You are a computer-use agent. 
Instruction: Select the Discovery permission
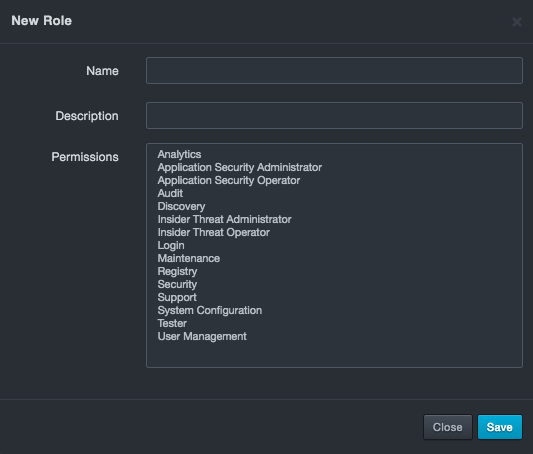(x=181, y=206)
